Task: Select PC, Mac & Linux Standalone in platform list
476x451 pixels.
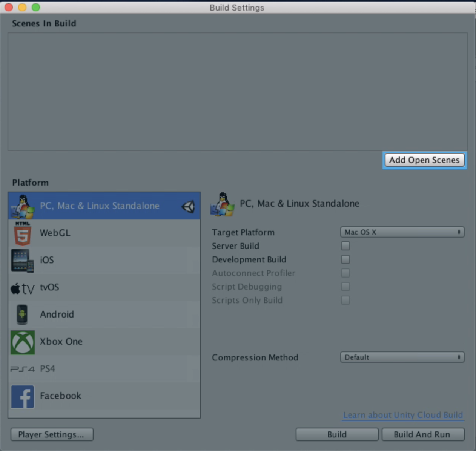Action: pos(104,206)
